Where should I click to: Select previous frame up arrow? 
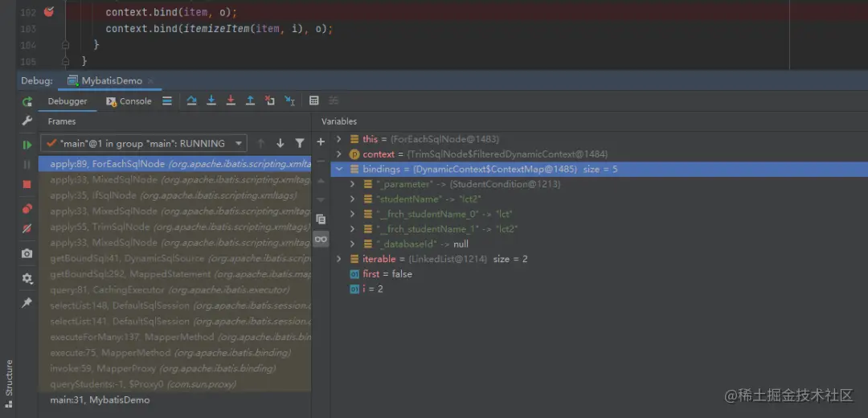(260, 143)
